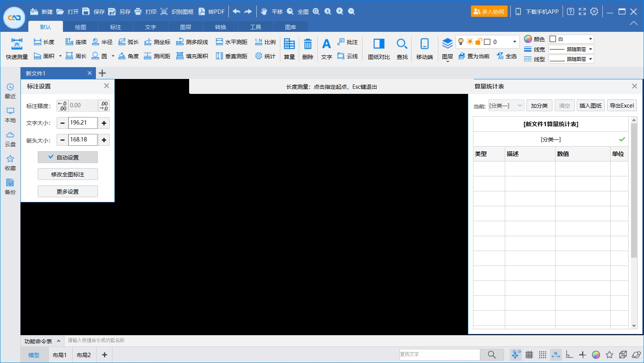Toggle the dotted snap grid in status bar
This screenshot has height=363, width=644.
[543, 355]
